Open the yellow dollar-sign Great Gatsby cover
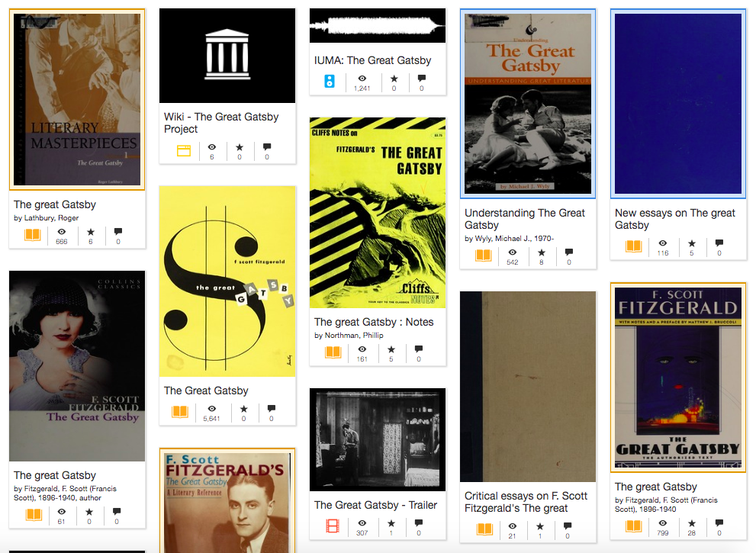The width and height of the screenshot is (756, 553). tap(227, 281)
